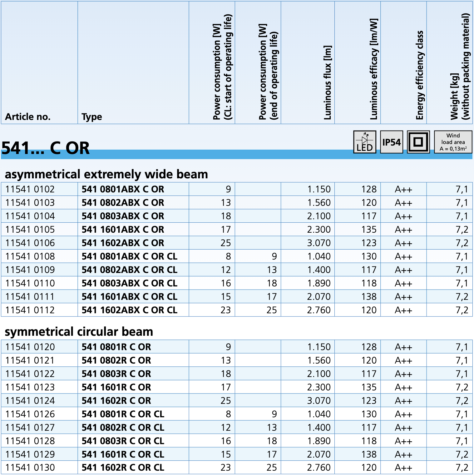Viewport: 474px width, 476px height.
Task: Click type 541 0802R C OR
Action: pos(116,360)
